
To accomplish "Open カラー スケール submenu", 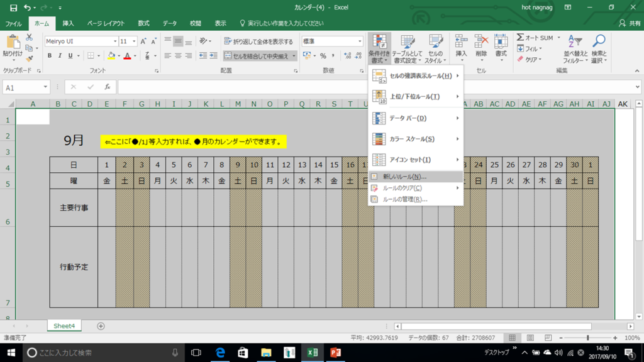I will click(416, 139).
